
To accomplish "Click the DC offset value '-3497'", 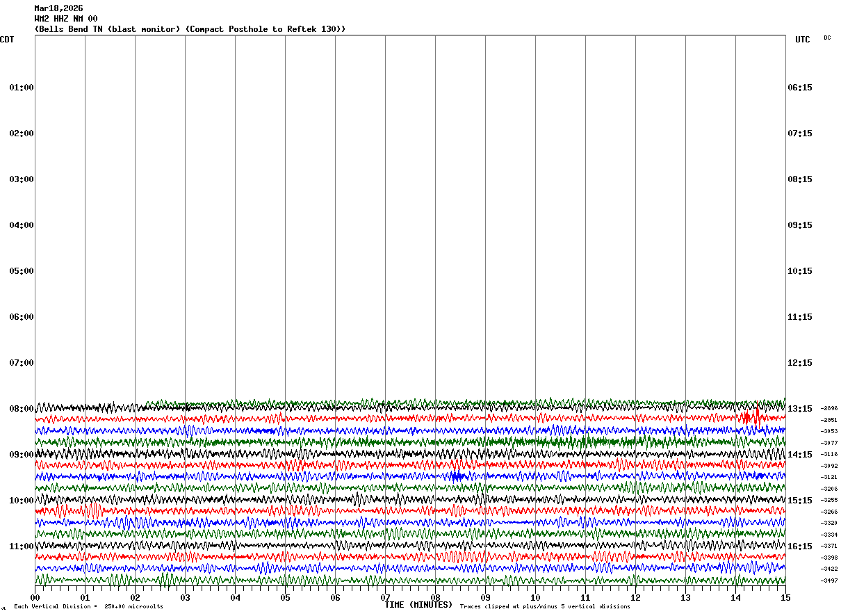I will tap(829, 581).
